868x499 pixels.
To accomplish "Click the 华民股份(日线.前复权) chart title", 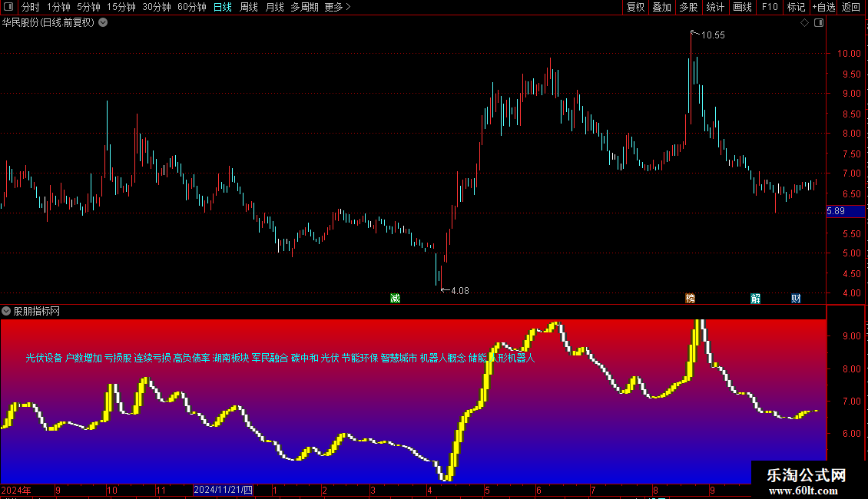I will tap(48, 23).
